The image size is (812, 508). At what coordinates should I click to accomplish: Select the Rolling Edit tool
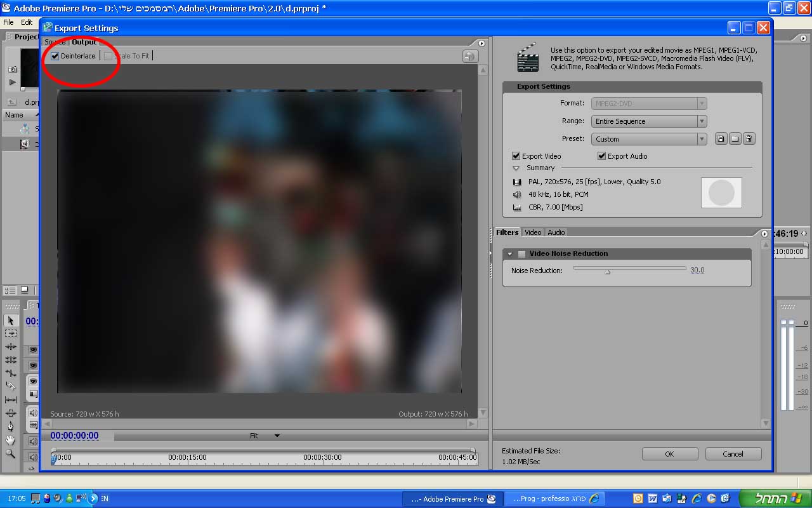tap(11, 360)
